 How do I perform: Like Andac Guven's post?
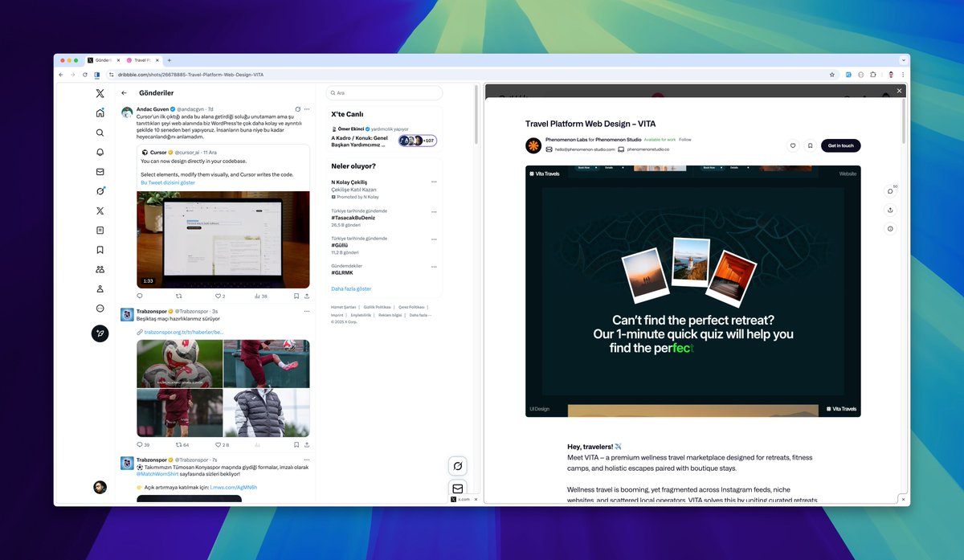point(218,296)
